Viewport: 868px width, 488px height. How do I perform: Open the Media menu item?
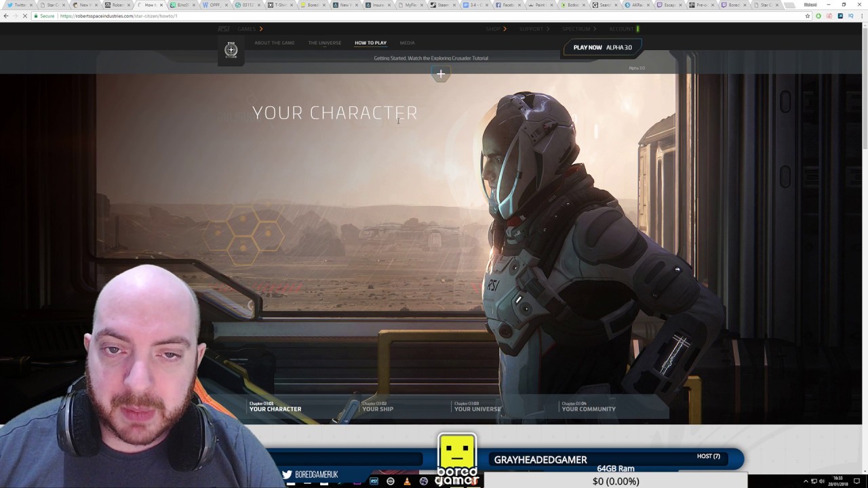point(407,43)
